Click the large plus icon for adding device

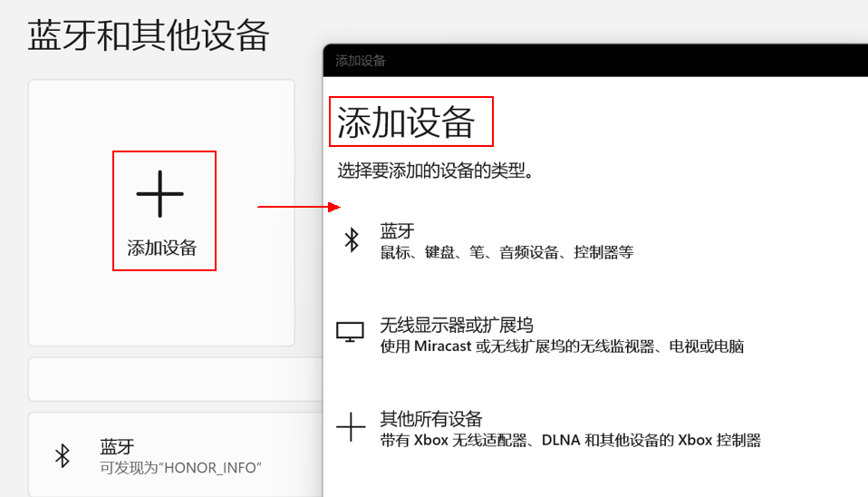tap(159, 193)
